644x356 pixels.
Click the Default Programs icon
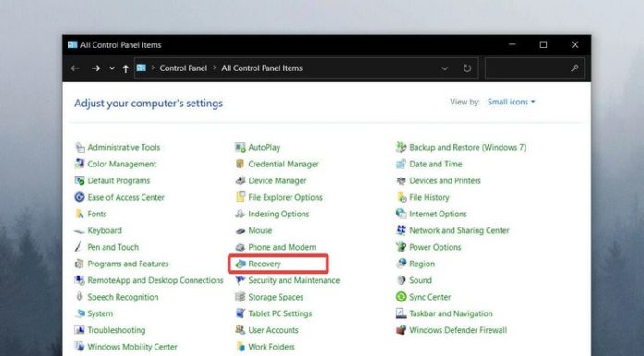click(x=80, y=180)
